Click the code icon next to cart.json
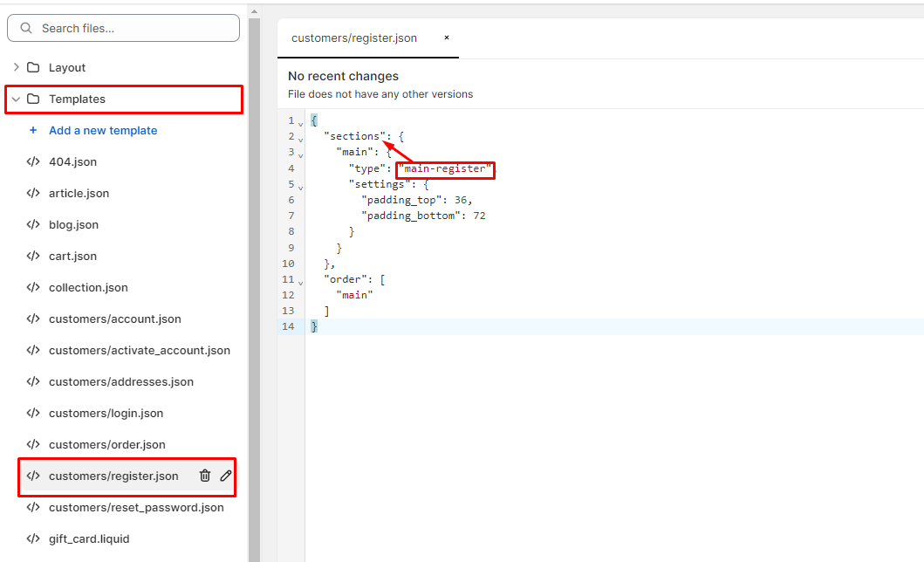 point(33,256)
